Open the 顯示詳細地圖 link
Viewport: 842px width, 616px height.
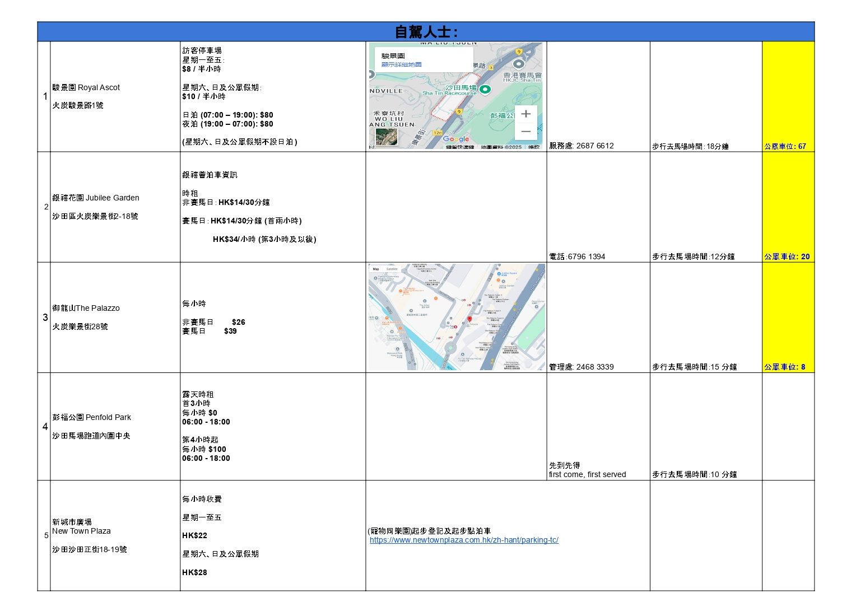401,64
